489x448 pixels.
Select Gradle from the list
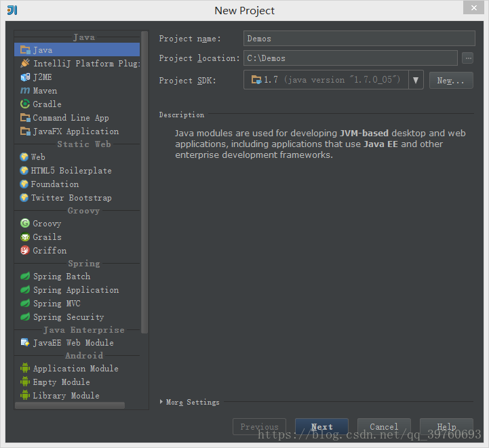[x=77, y=104]
